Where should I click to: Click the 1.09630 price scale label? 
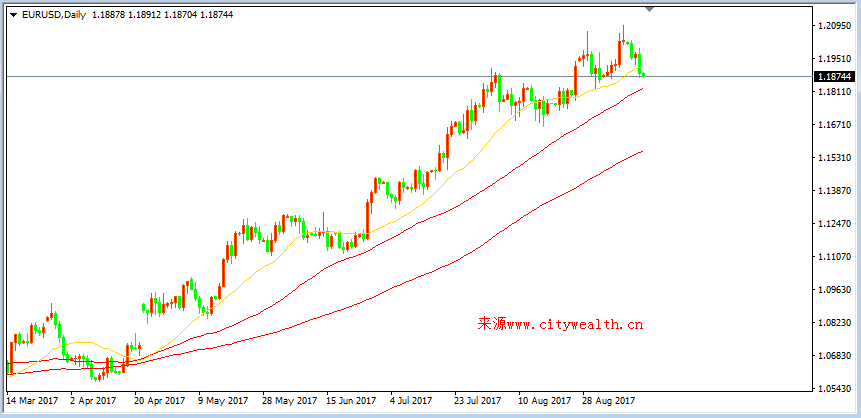coord(835,290)
